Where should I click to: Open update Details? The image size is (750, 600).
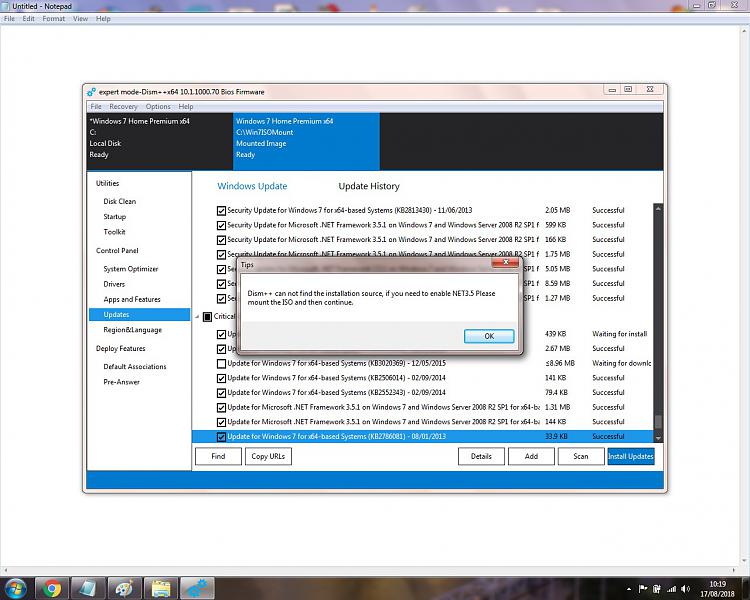point(481,456)
